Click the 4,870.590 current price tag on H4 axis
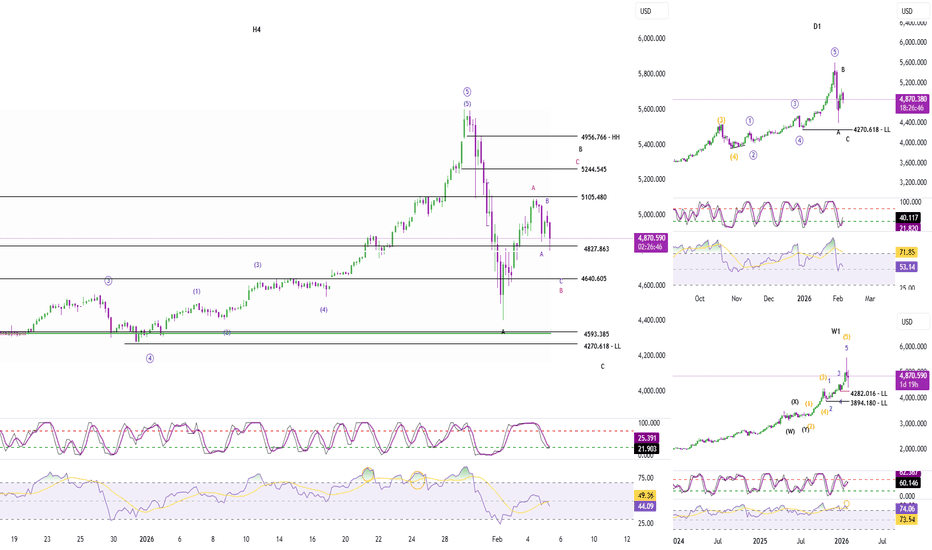932x550 pixels. [650, 242]
